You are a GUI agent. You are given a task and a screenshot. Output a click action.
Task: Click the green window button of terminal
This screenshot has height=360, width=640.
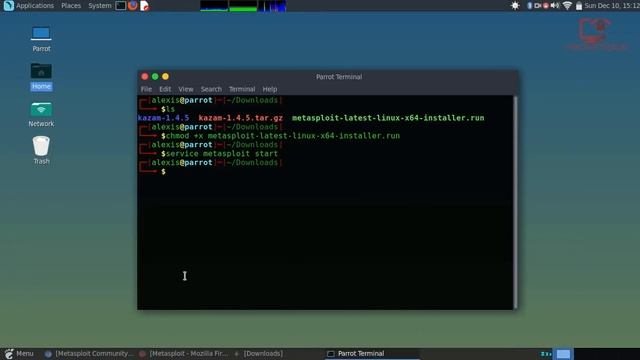click(x=155, y=76)
